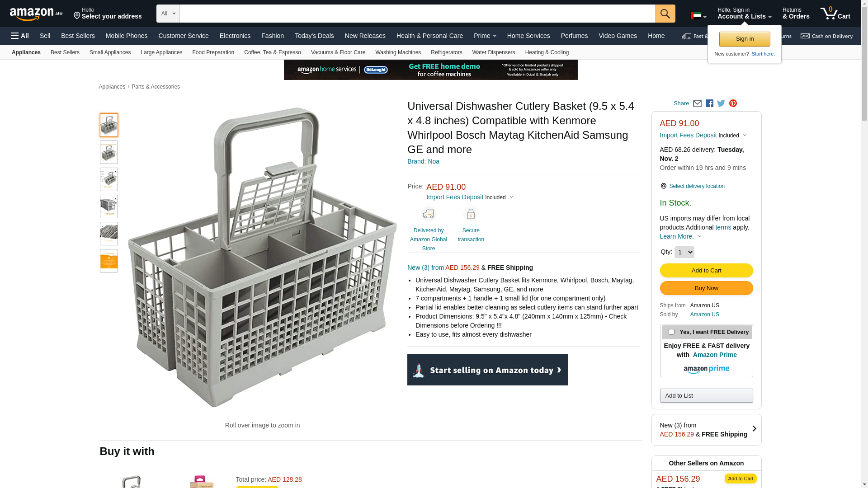Image resolution: width=868 pixels, height=488 pixels.
Task: Expand the country flag selector
Action: [698, 16]
